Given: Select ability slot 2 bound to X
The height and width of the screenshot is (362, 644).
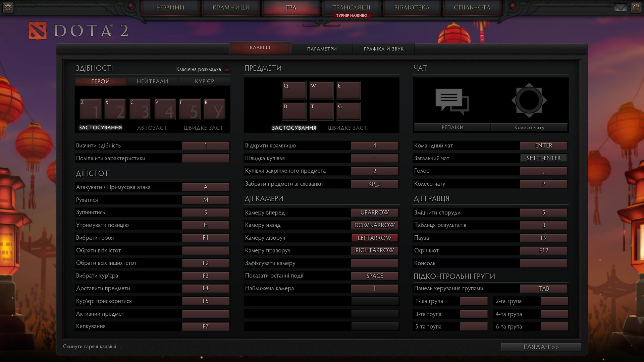Looking at the screenshot, I should coord(115,110).
